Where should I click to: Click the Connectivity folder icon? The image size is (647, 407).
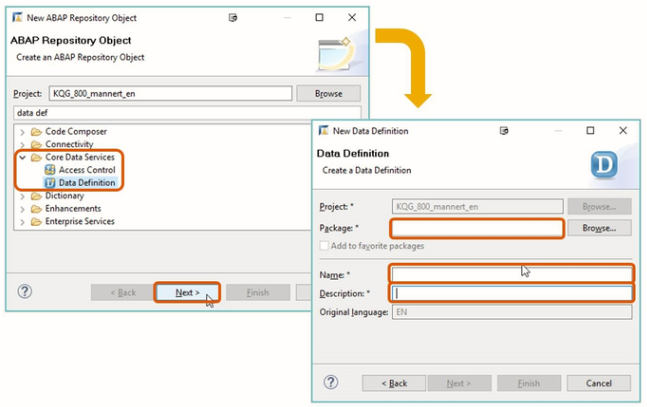pos(36,145)
